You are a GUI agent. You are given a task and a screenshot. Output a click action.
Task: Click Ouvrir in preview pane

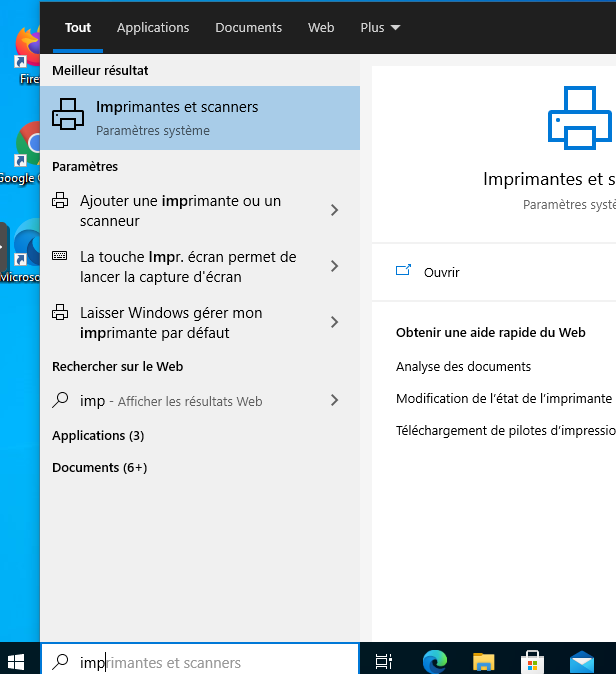coord(441,272)
